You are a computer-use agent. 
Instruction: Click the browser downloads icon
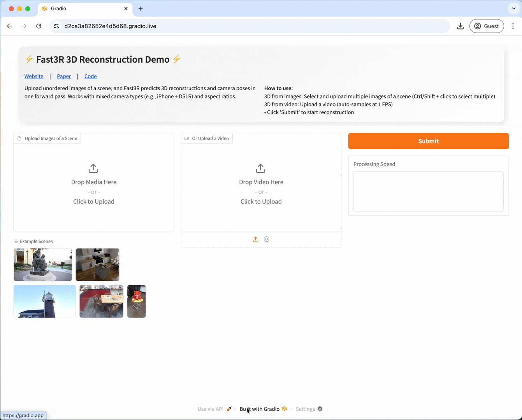pyautogui.click(x=460, y=26)
